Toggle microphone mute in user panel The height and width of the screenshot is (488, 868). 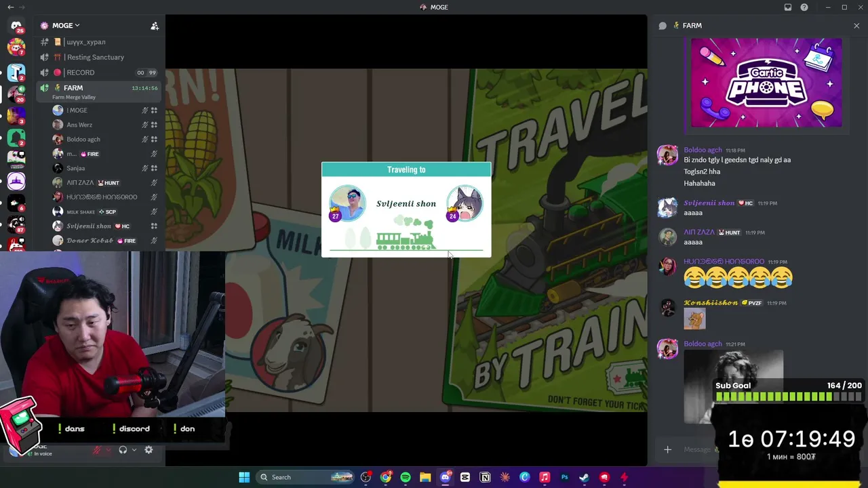pos(97,450)
